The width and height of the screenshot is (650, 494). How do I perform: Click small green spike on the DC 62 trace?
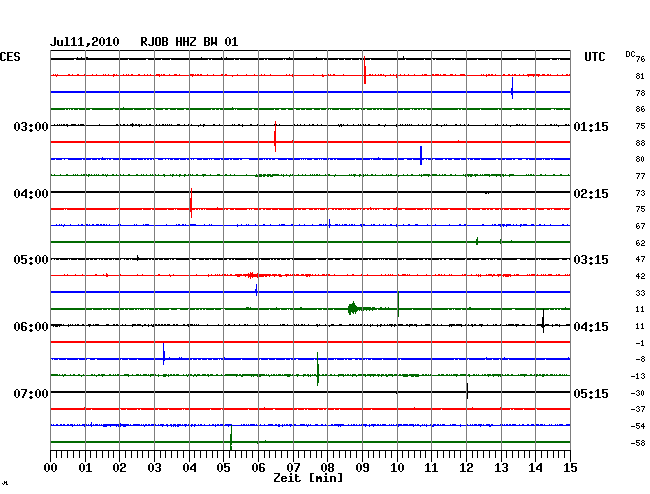click(x=477, y=241)
